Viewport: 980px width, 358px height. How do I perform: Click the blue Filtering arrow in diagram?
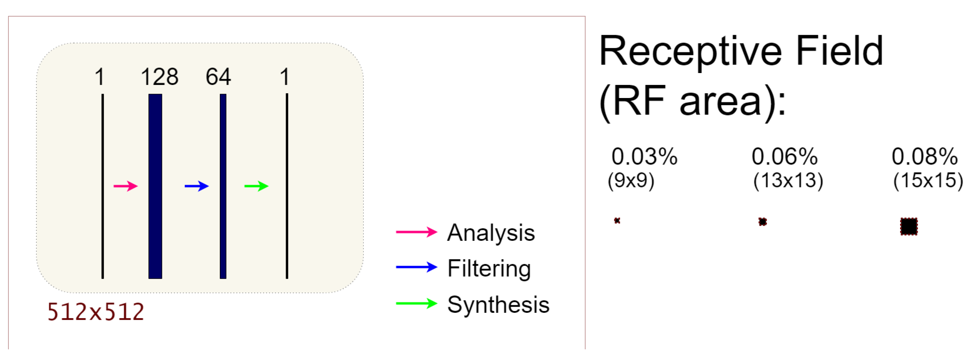click(197, 186)
